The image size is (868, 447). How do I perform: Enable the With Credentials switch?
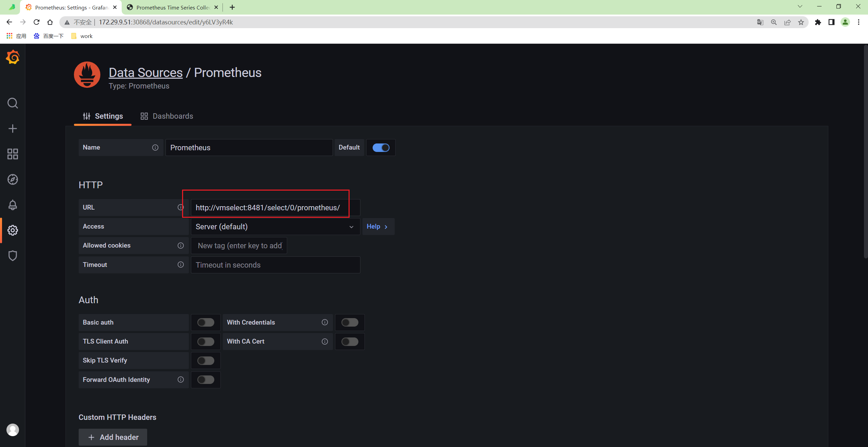pos(350,322)
